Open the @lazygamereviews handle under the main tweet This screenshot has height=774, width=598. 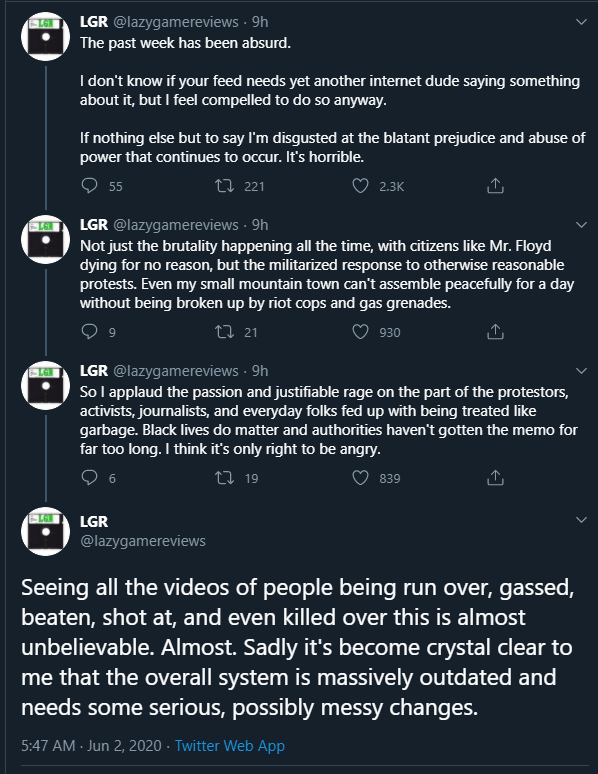coord(143,541)
